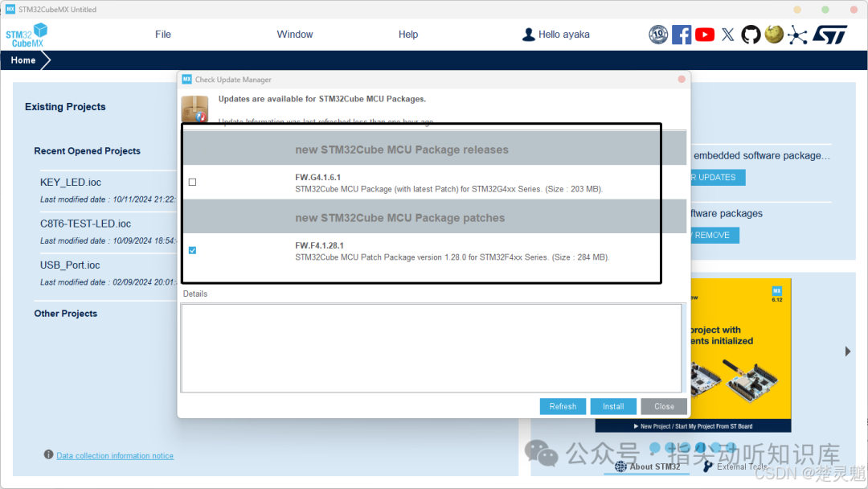Check the FW.G4.1.6.1 package checkbox

point(193,183)
